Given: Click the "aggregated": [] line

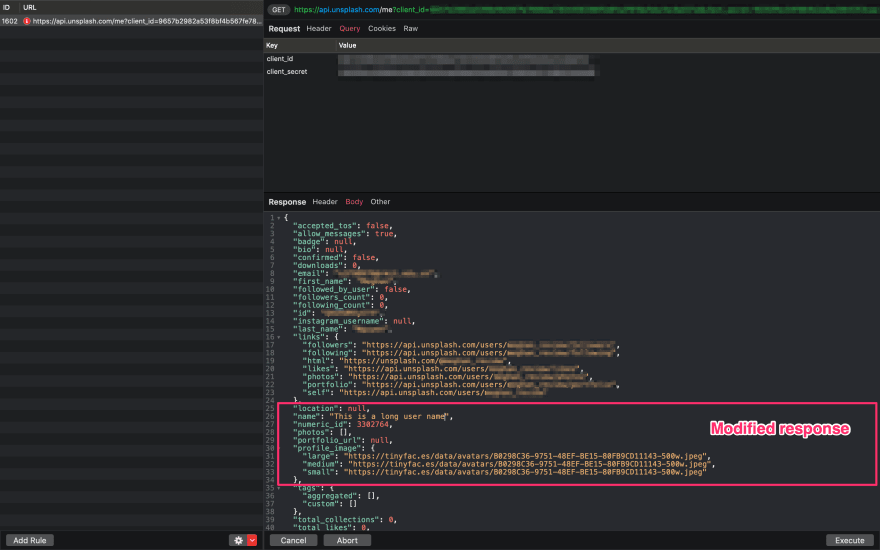Looking at the screenshot, I should [341, 496].
